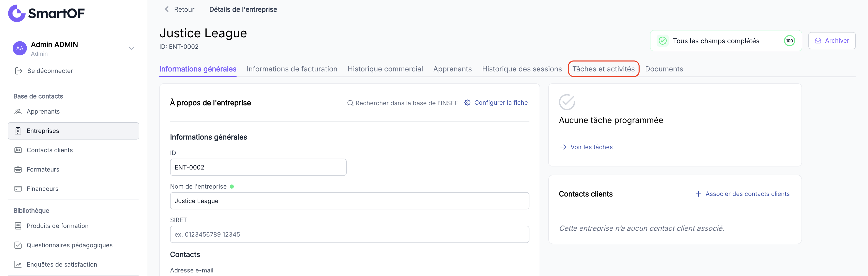Screen dimensions: 868x276
Task: Click the green completed checkmark icon
Action: click(662, 41)
